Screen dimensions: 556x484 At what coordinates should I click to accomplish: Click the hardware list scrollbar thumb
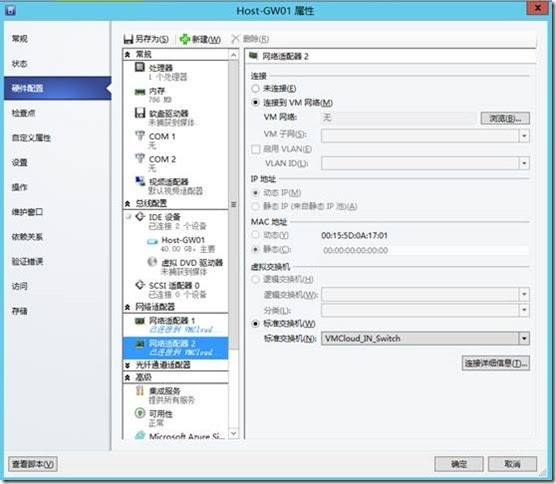pyautogui.click(x=234, y=205)
